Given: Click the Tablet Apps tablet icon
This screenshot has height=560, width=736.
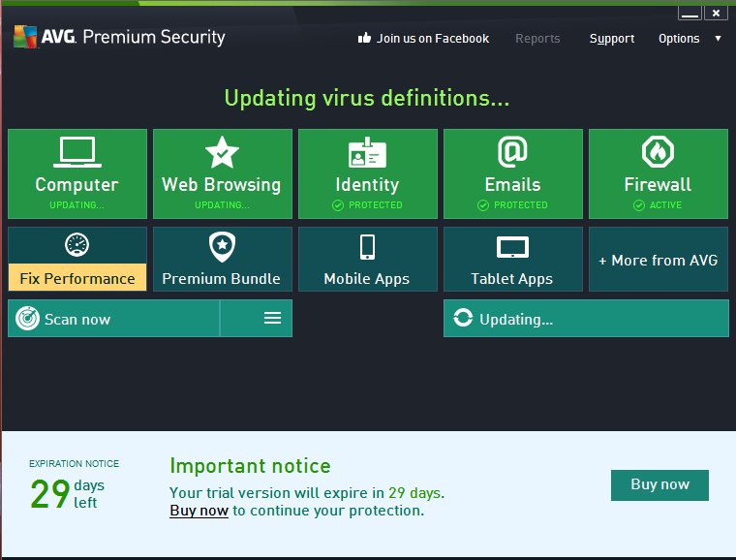Looking at the screenshot, I should (512, 247).
